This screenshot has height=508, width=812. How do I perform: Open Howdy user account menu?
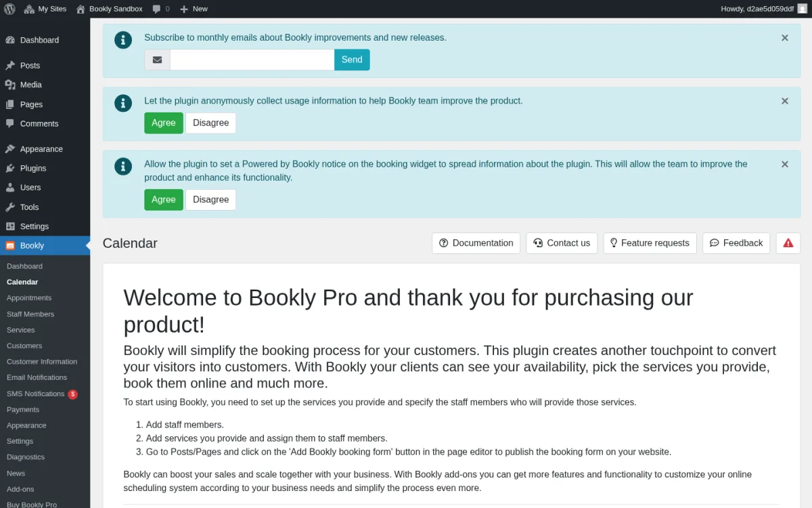764,9
